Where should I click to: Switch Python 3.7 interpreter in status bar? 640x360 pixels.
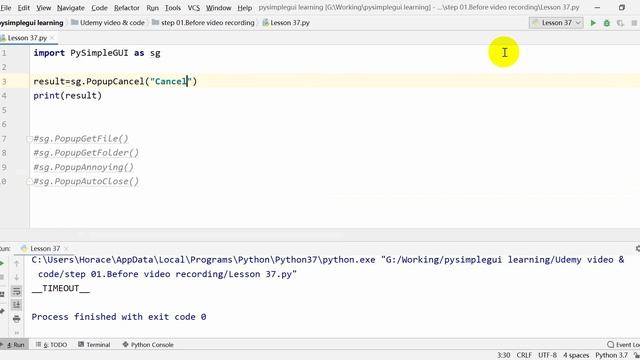coord(611,356)
